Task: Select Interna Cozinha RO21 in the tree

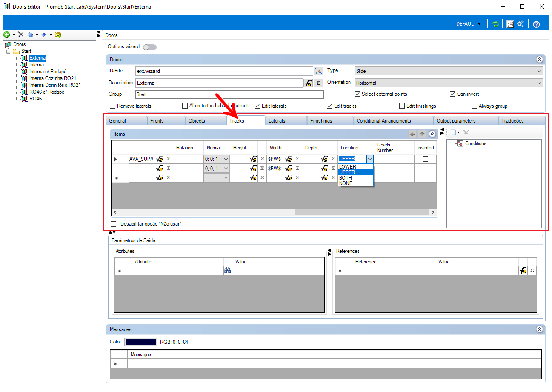Action: (53, 78)
